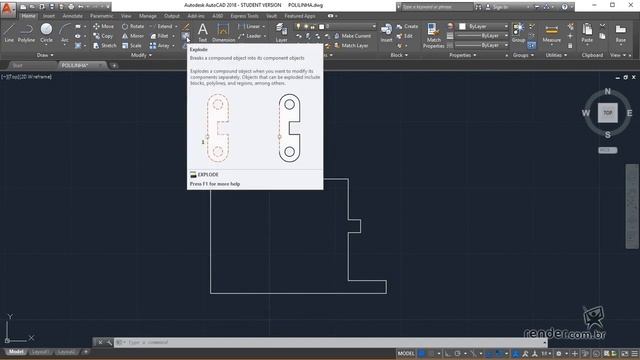Click the Explode tool icon

point(185,36)
